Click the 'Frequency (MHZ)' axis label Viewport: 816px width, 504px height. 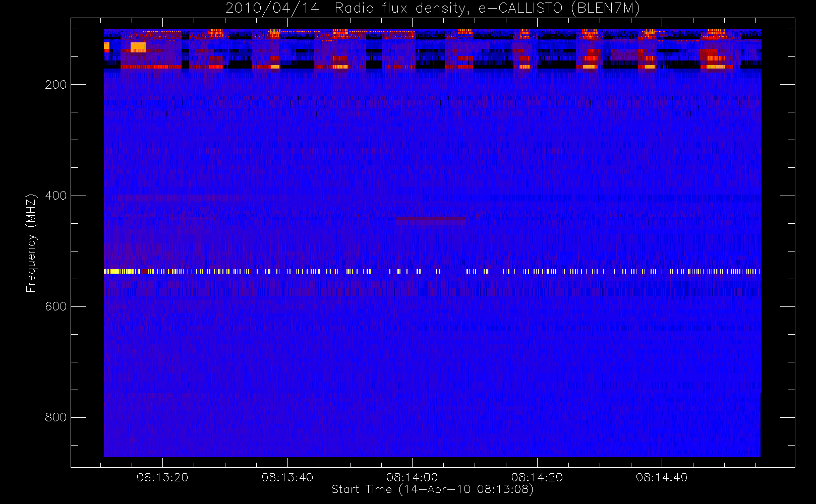31,243
